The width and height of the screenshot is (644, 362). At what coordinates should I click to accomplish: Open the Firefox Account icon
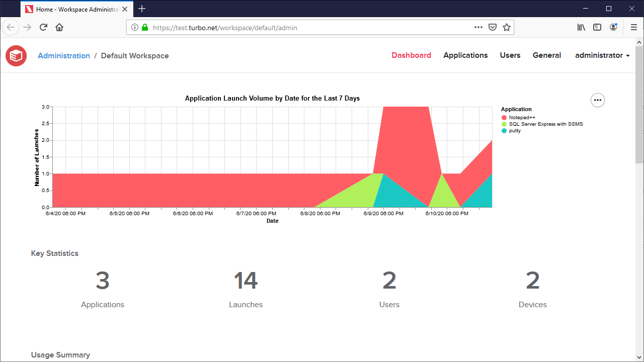[614, 27]
